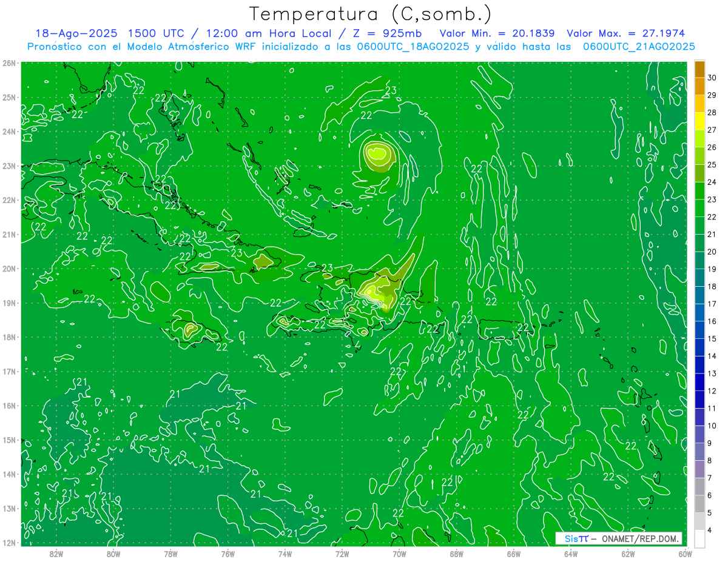Screen dimensions: 728x562
Task: Click the orange color band above 30
Action: click(699, 69)
